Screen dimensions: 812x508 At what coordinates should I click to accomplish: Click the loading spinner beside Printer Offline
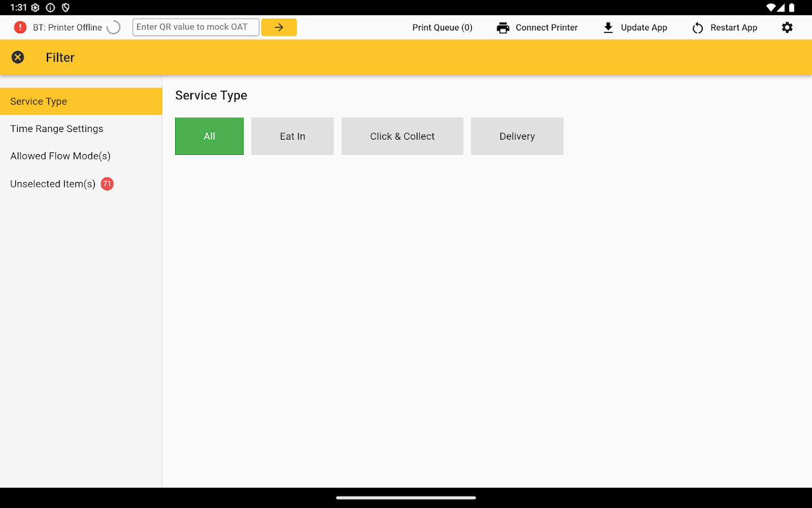[113, 27]
